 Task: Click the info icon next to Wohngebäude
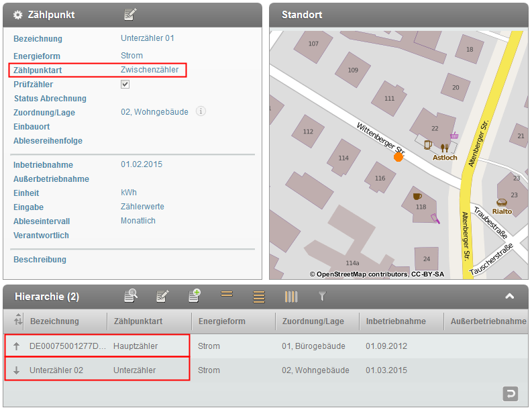pyautogui.click(x=200, y=112)
